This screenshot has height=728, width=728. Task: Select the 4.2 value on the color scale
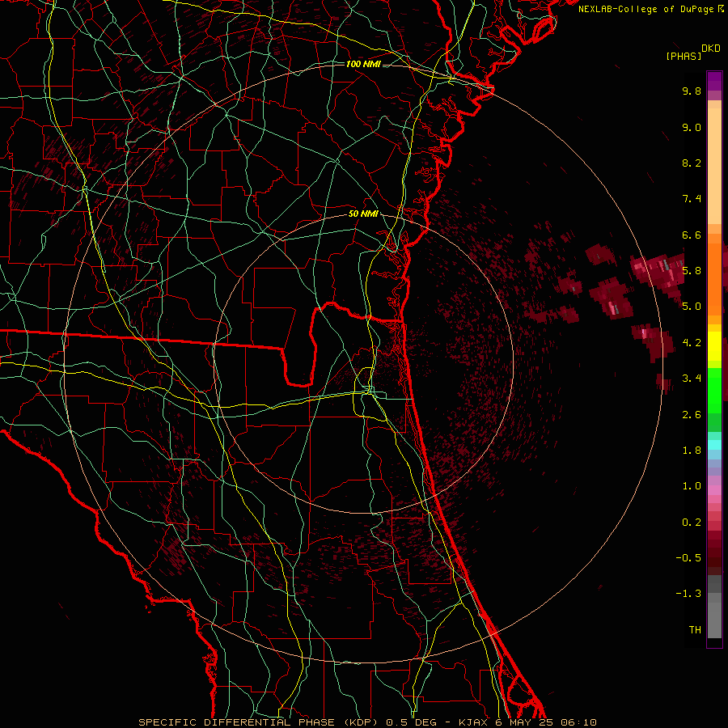pos(692,343)
